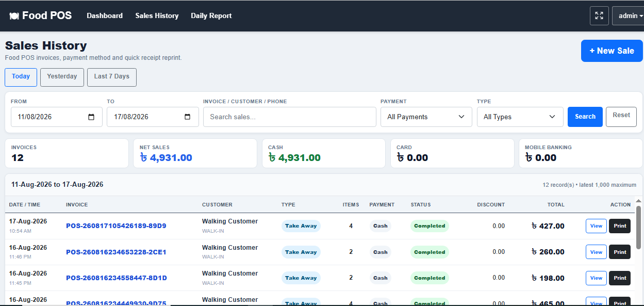Select the Last 7 Days filter

click(x=112, y=77)
